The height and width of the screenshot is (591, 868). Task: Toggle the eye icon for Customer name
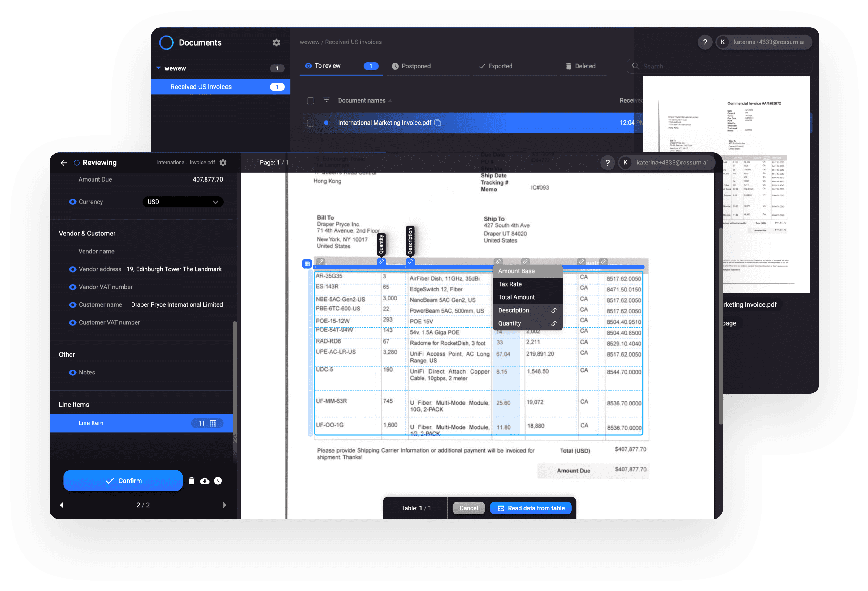coord(72,305)
